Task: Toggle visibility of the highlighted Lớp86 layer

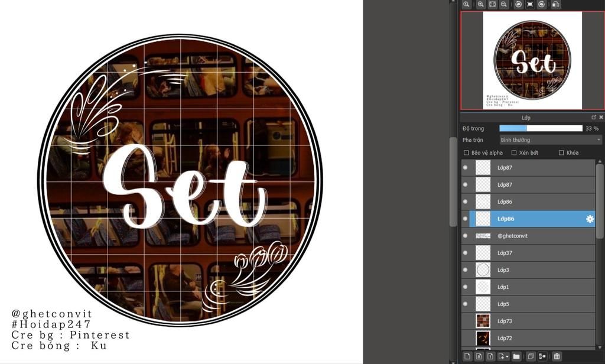Action: pos(466,219)
